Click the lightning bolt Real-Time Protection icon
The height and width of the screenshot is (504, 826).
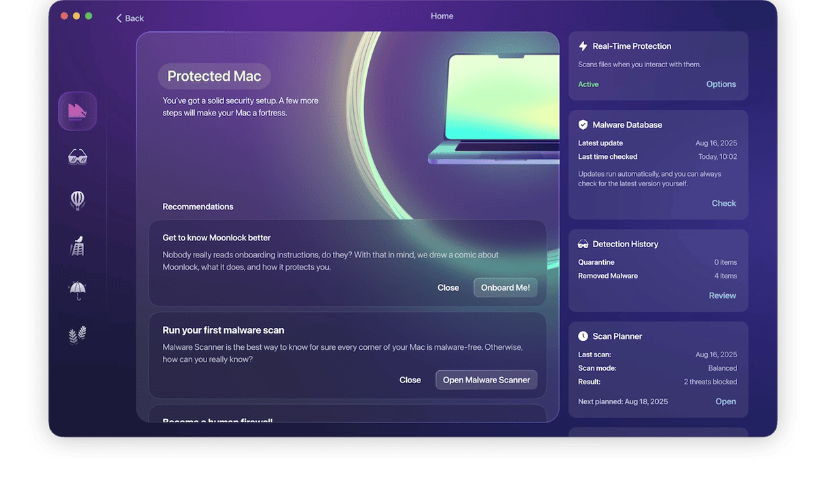[583, 46]
